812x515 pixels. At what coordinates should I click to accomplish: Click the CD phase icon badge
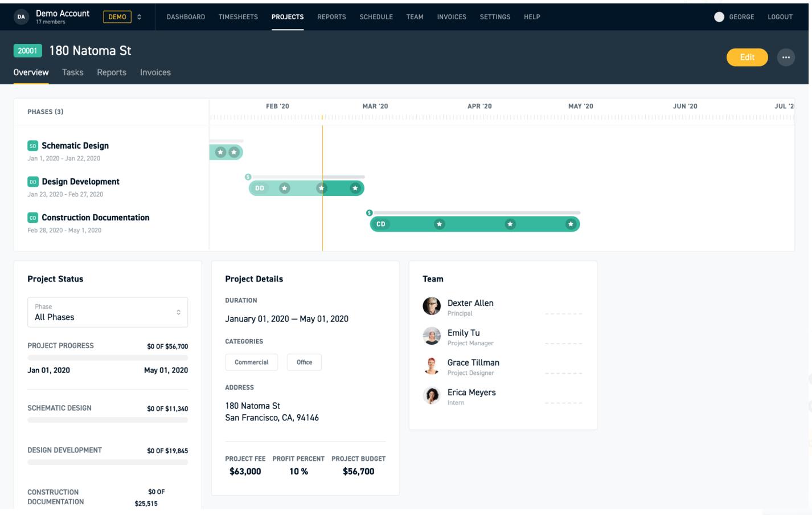click(x=32, y=218)
